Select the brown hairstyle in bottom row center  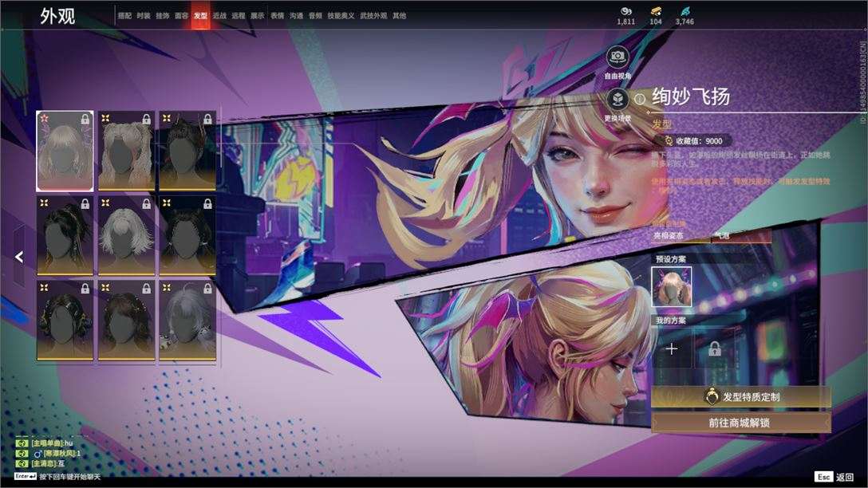[126, 320]
